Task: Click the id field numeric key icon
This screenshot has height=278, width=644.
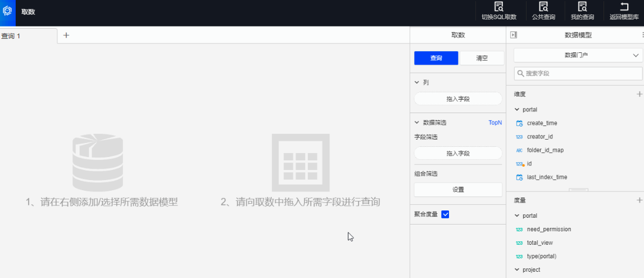Action: coord(520,164)
